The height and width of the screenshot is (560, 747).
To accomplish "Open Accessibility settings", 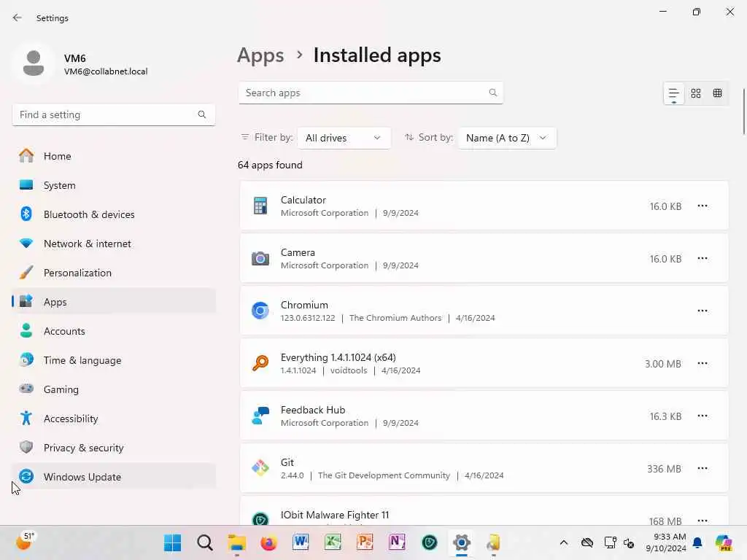I will pyautogui.click(x=113, y=419).
